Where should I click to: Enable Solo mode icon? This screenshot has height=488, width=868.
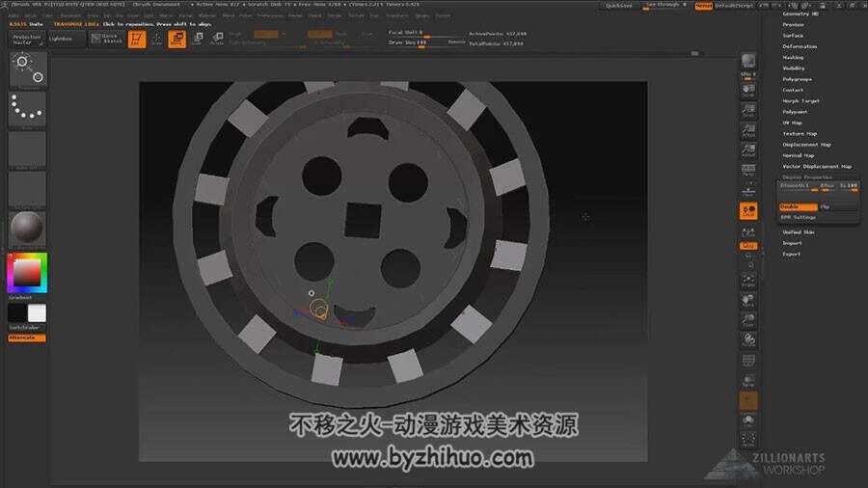click(748, 421)
